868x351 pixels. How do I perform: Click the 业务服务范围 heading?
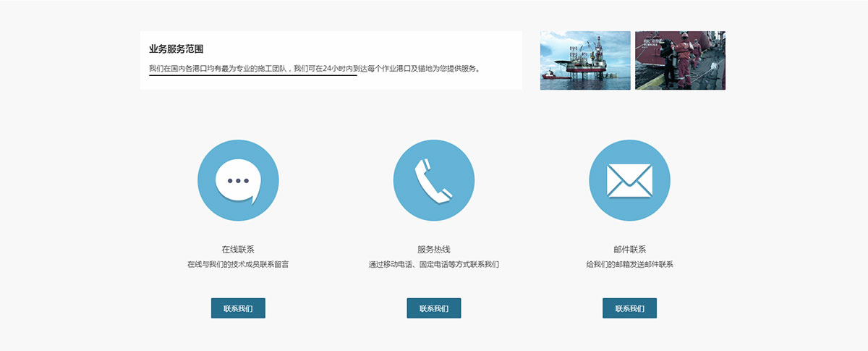click(176, 49)
